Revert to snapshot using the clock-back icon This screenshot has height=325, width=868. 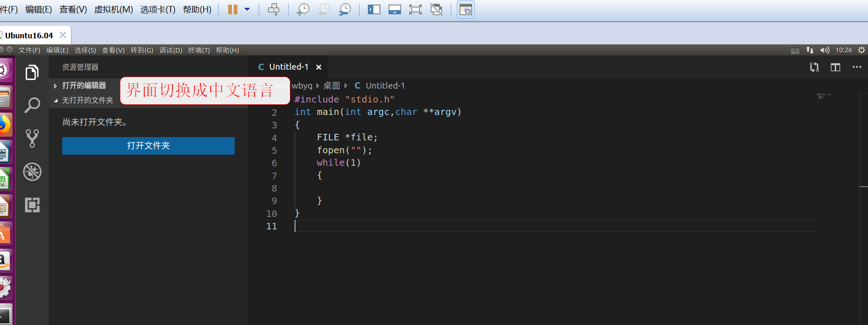[324, 9]
